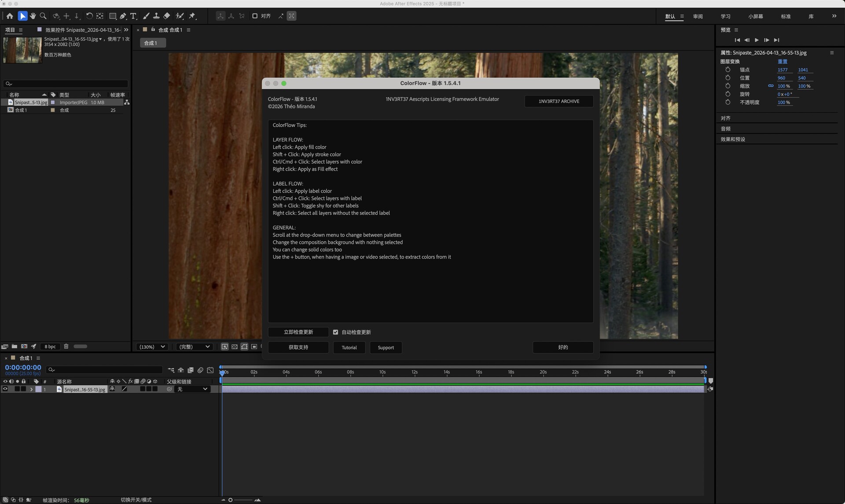Expand the Snipast layer properties twirl arrow

31,389
